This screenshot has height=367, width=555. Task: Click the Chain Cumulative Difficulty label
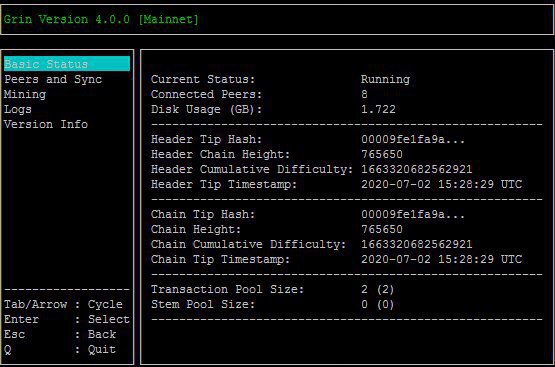tap(248, 244)
